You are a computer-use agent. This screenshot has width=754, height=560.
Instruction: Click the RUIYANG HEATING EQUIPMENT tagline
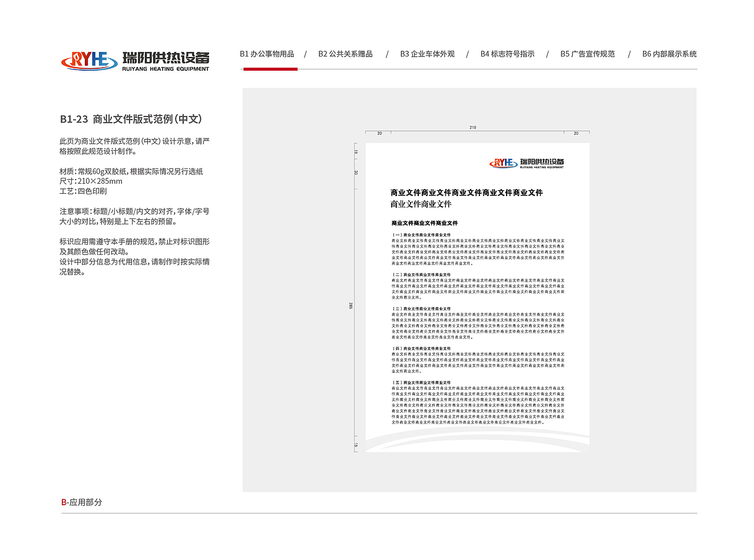[166, 67]
